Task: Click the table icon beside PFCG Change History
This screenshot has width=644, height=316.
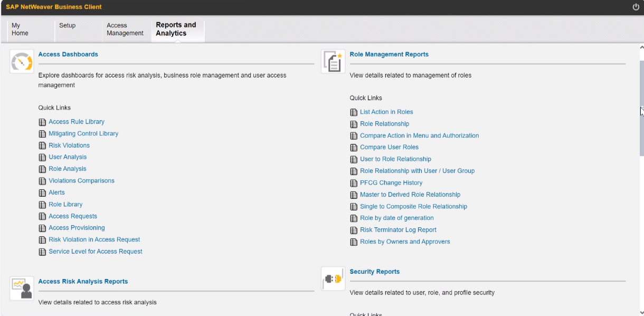Action: coord(354,183)
